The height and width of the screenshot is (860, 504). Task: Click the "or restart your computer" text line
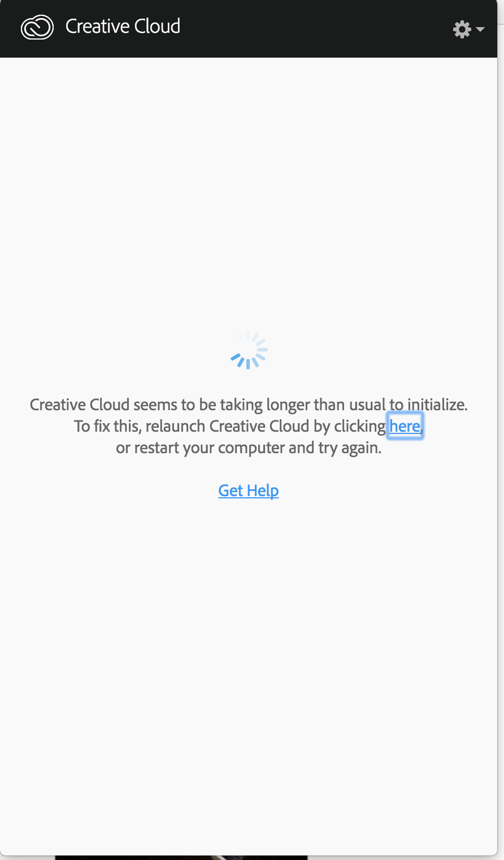tap(249, 448)
